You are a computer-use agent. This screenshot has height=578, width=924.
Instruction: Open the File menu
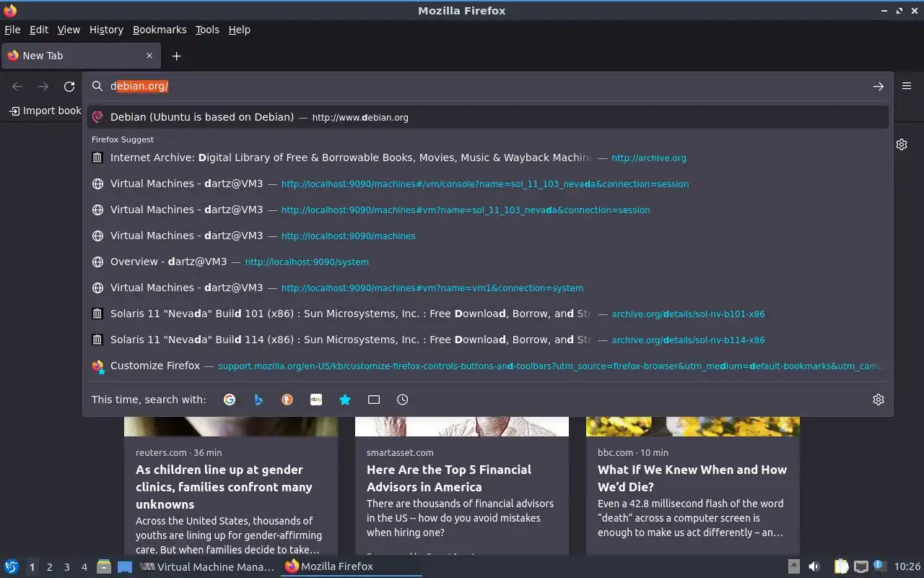12,30
